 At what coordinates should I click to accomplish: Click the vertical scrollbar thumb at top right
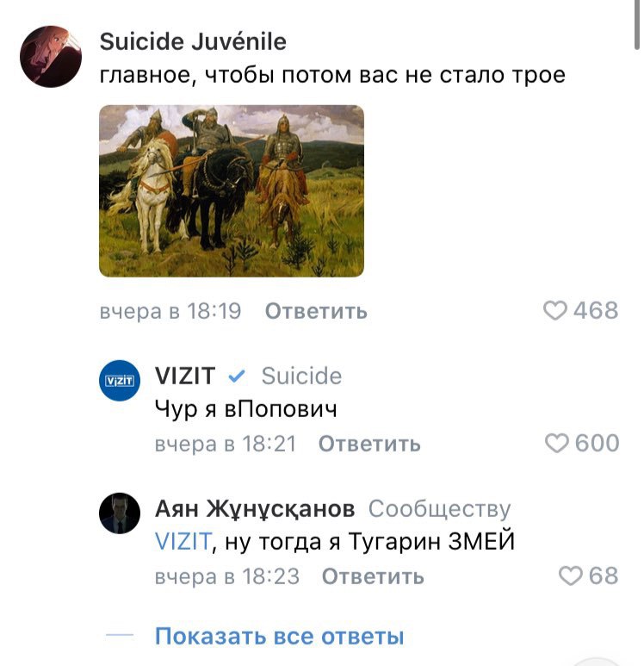(x=637, y=25)
